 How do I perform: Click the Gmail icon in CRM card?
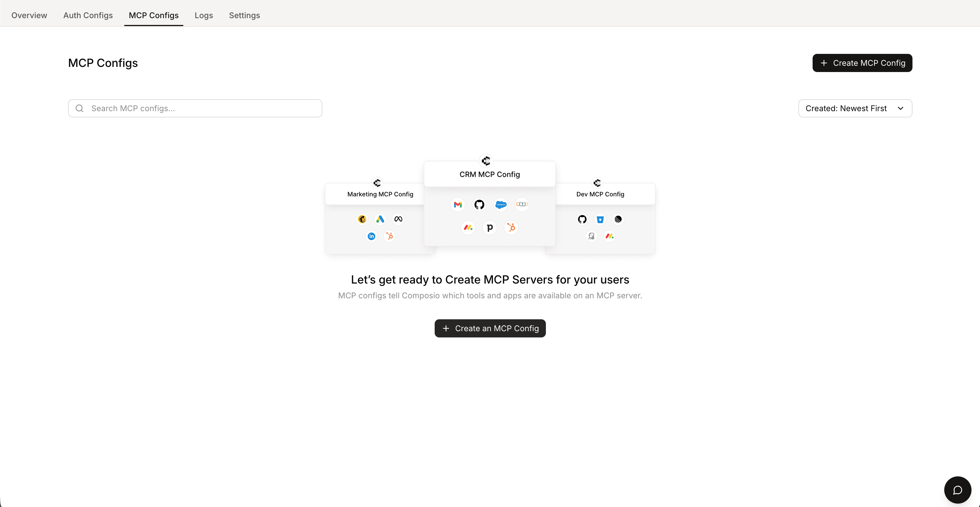(x=458, y=205)
